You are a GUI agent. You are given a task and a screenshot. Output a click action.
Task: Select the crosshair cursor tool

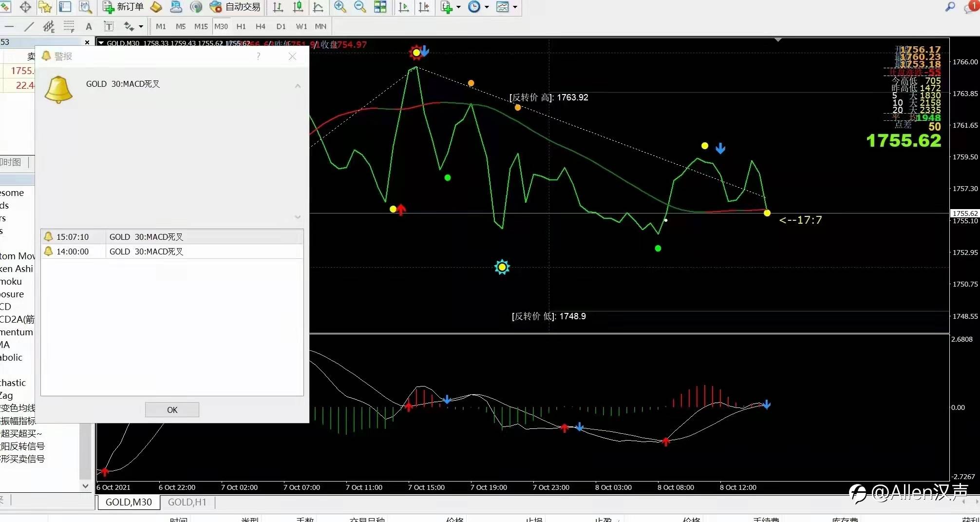[25, 7]
